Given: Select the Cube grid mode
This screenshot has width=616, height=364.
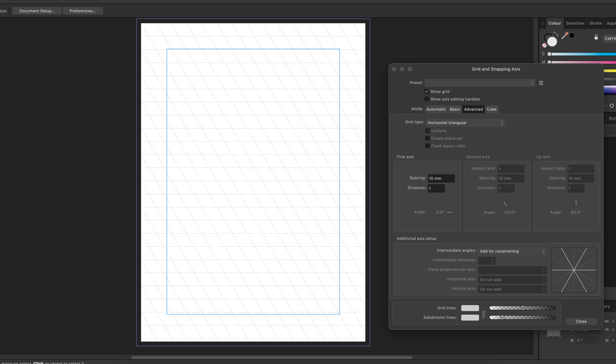Looking at the screenshot, I should tap(491, 109).
